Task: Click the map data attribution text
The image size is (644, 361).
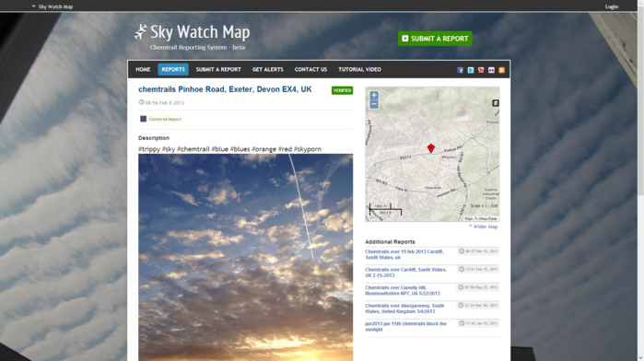Action: coord(481,219)
